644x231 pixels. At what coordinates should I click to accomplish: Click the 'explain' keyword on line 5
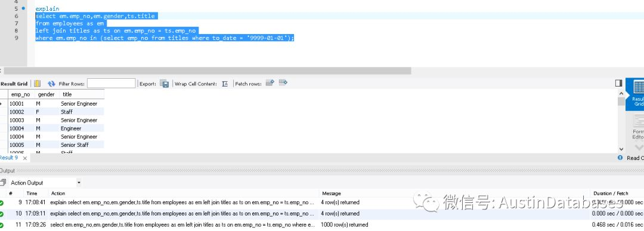[47, 8]
